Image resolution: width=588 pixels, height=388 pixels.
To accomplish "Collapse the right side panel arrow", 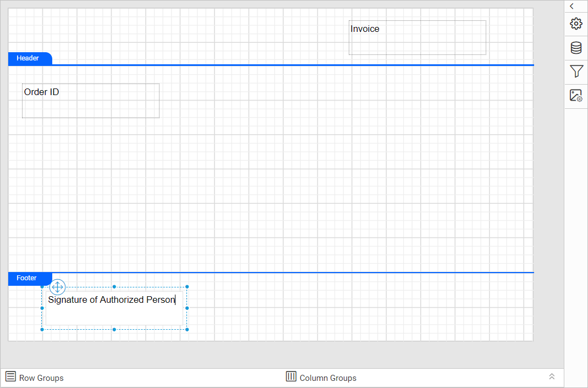I will click(x=571, y=6).
